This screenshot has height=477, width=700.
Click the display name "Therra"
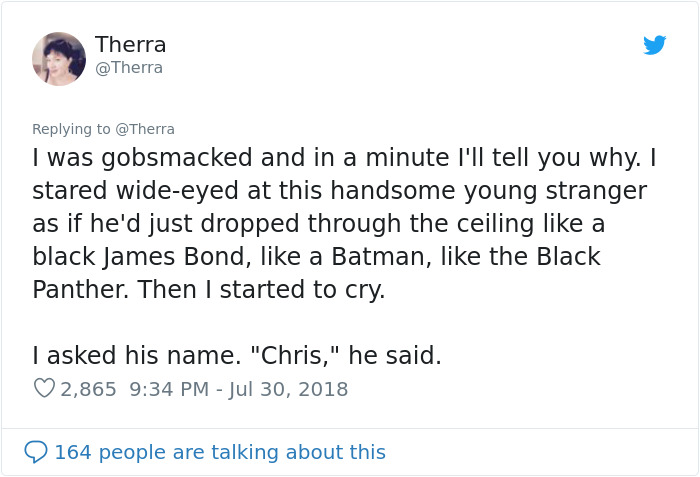click(x=130, y=45)
